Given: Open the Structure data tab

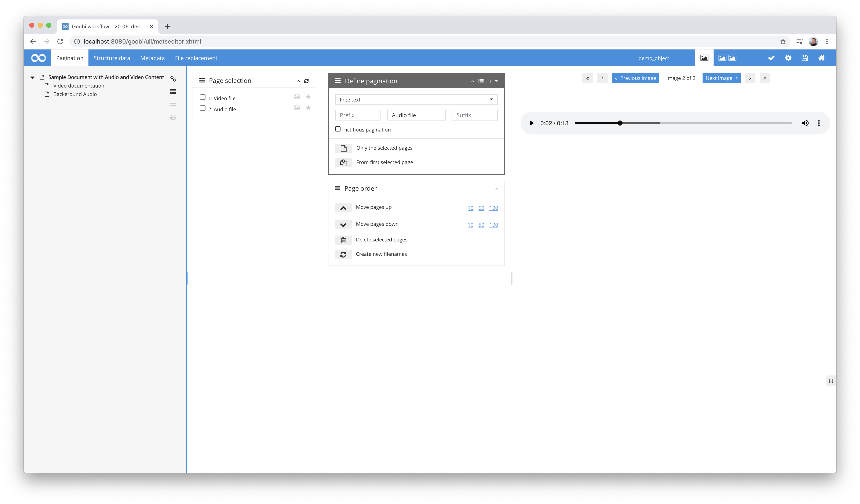Looking at the screenshot, I should [112, 58].
